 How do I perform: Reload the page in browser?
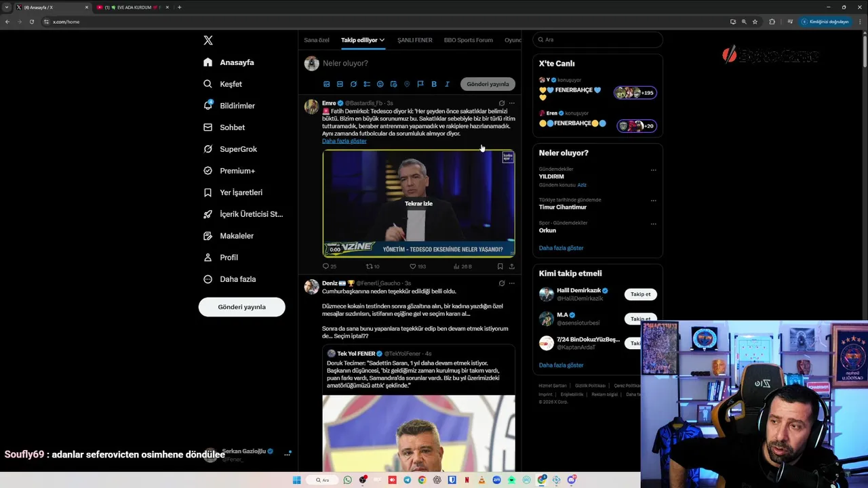click(32, 22)
